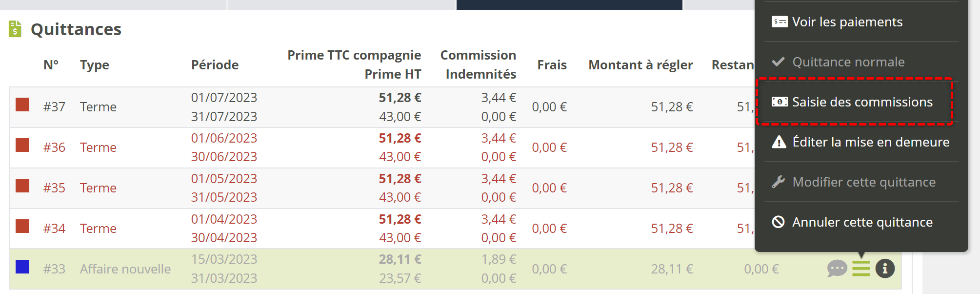This screenshot has width=980, height=294.
Task: Click the Montant à régler column header
Action: pos(640,65)
